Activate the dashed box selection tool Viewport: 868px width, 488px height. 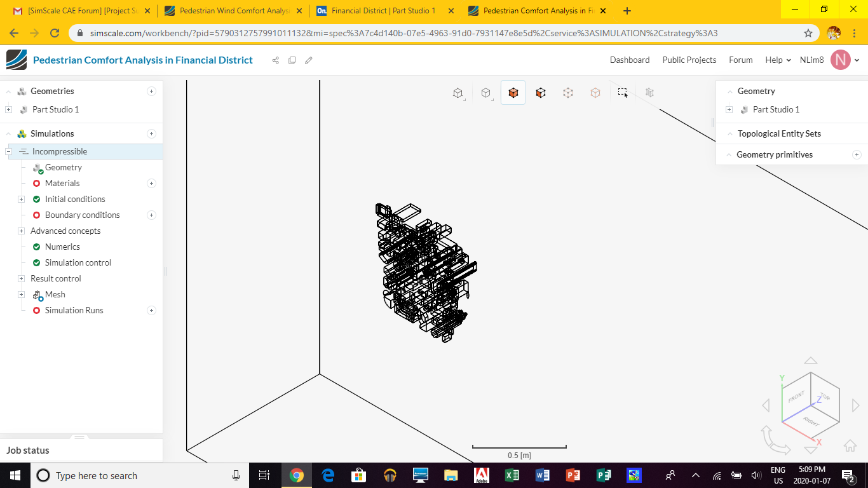pyautogui.click(x=623, y=92)
